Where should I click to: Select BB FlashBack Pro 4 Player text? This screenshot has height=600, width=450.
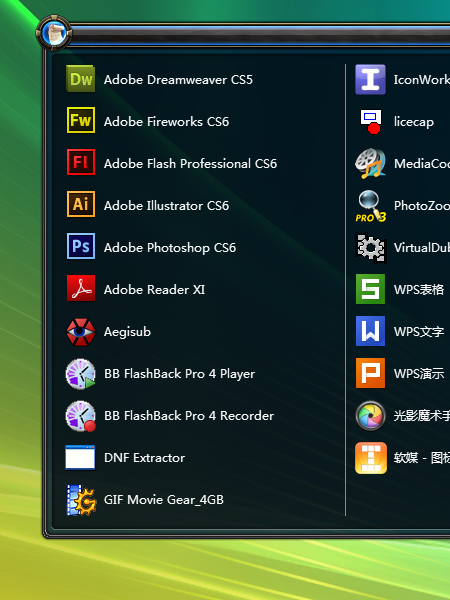point(179,374)
